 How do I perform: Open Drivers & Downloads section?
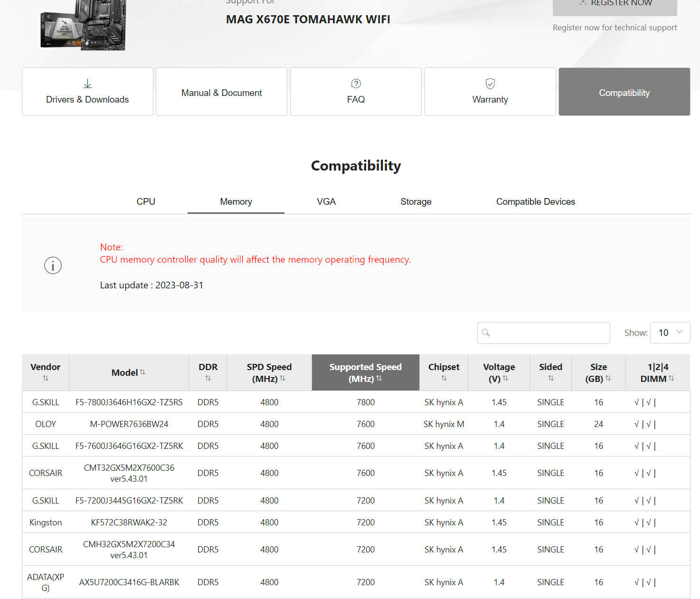87,92
